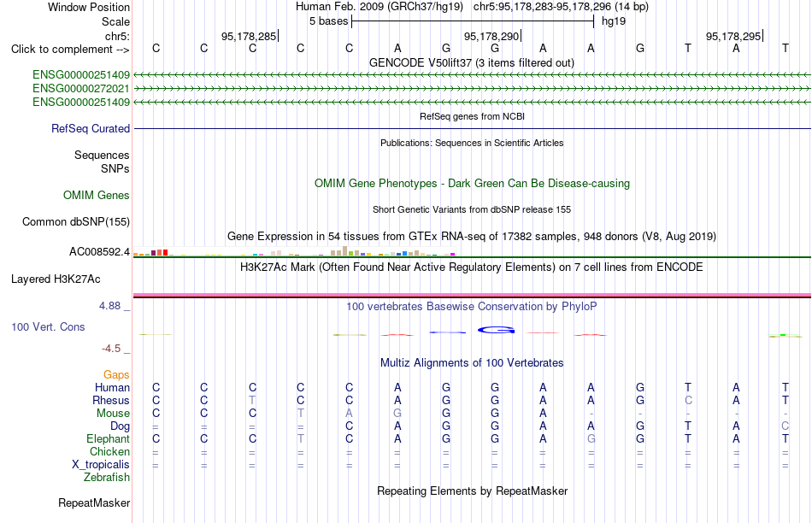Screen dimensions: 812x523
Task: Click the faded T in the Mouse row
Action: (300, 414)
